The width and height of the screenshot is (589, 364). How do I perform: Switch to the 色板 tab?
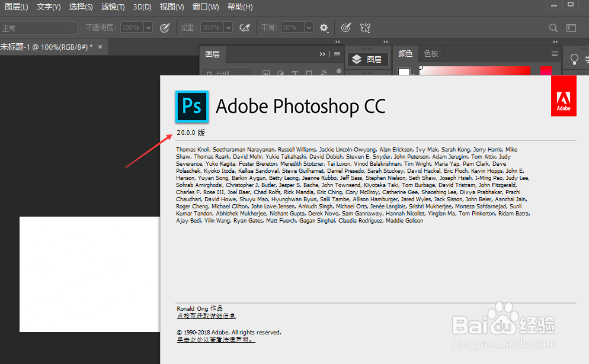430,54
